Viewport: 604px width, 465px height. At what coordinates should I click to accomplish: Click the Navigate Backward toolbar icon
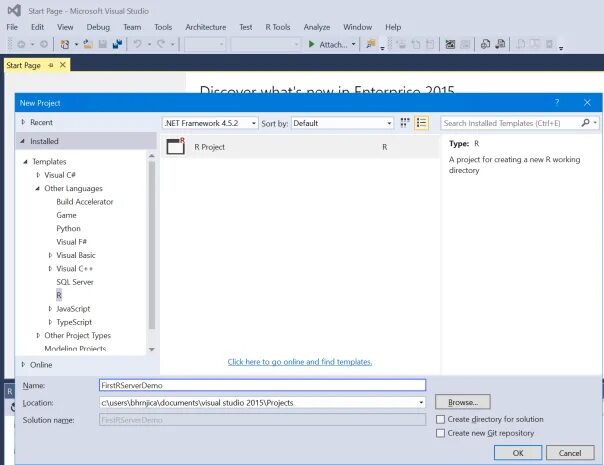tap(21, 44)
